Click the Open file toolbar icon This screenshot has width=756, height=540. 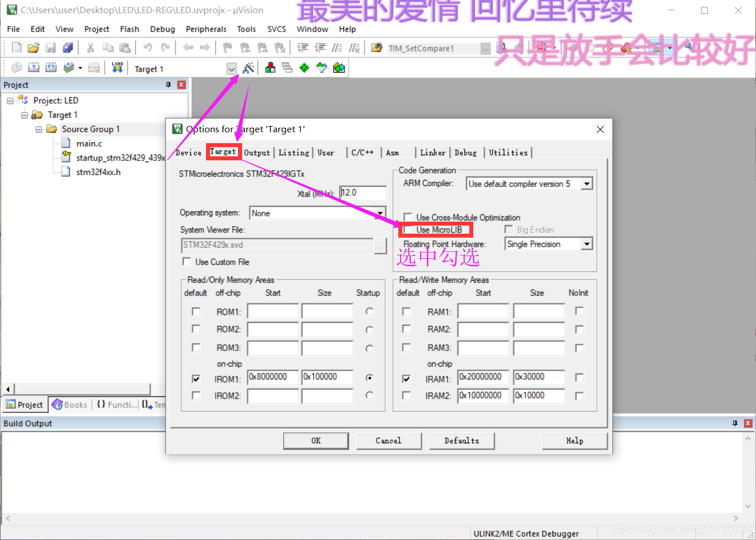[34, 48]
